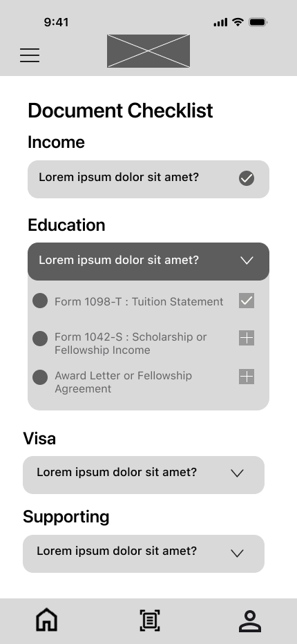297x644 pixels.
Task: Click Form 1042-S Scholarship or Fellowship Income text
Action: click(x=131, y=343)
